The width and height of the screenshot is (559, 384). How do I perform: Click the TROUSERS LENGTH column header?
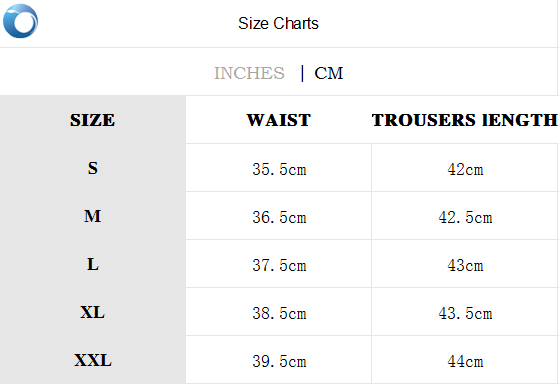pos(465,120)
